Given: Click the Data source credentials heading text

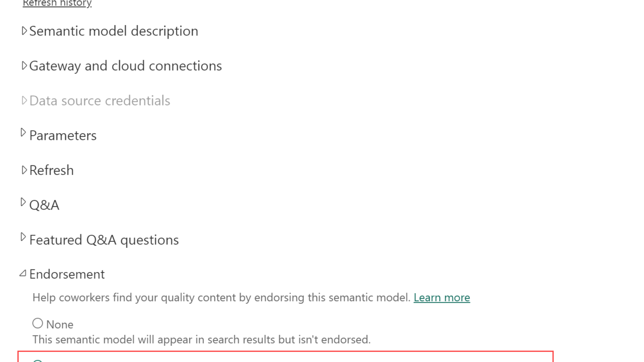Looking at the screenshot, I should [x=100, y=101].
